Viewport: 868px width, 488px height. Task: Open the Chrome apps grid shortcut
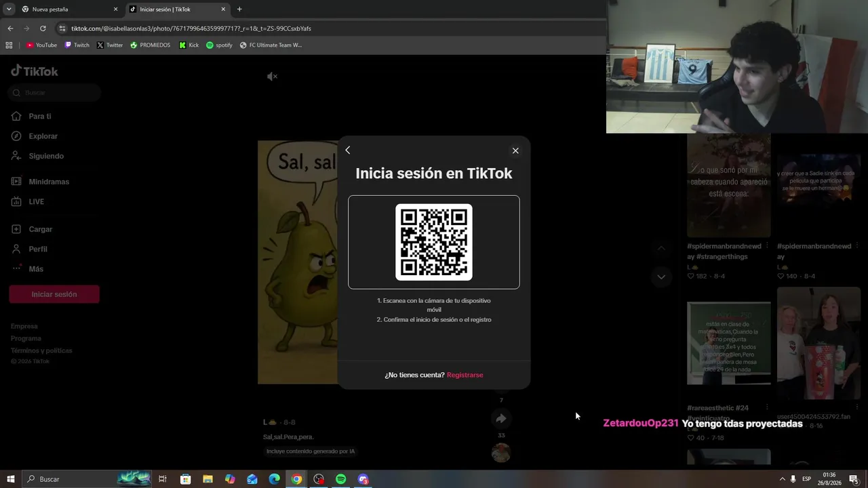(x=9, y=45)
